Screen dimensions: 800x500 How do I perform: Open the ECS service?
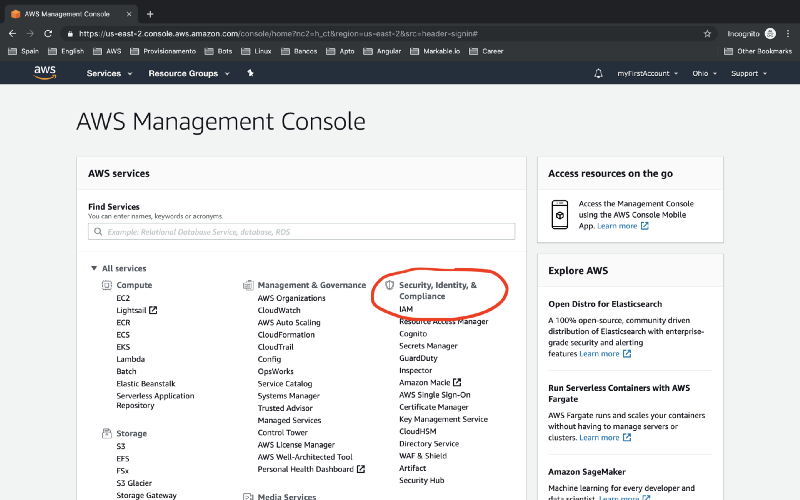(123, 335)
